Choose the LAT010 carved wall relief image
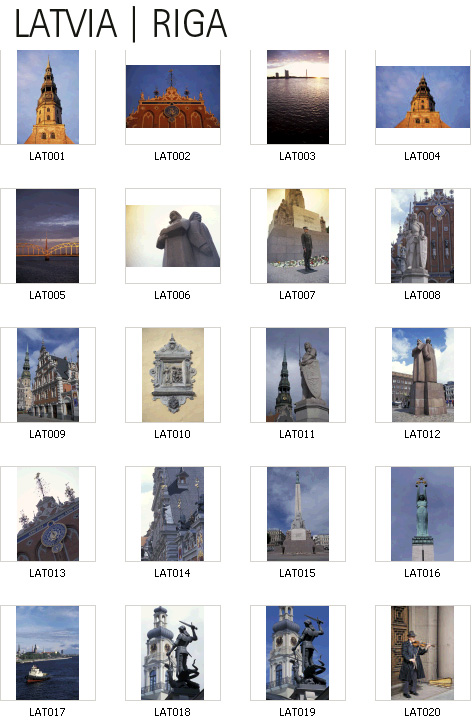Image resolution: width=472 pixels, height=721 pixels. 173,375
